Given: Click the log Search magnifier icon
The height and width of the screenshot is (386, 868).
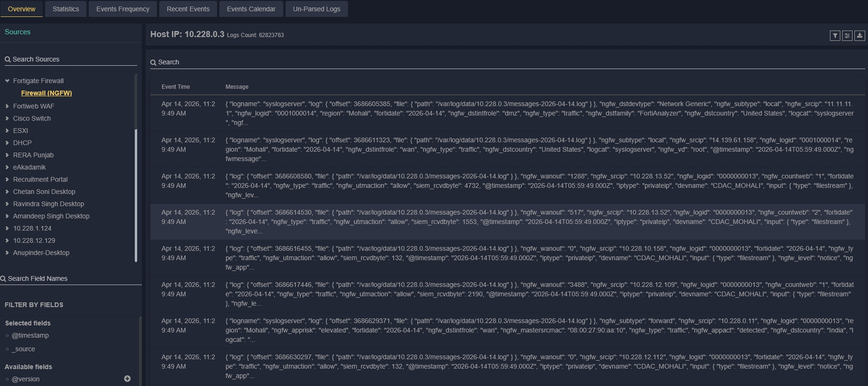Looking at the screenshot, I should click(x=153, y=62).
